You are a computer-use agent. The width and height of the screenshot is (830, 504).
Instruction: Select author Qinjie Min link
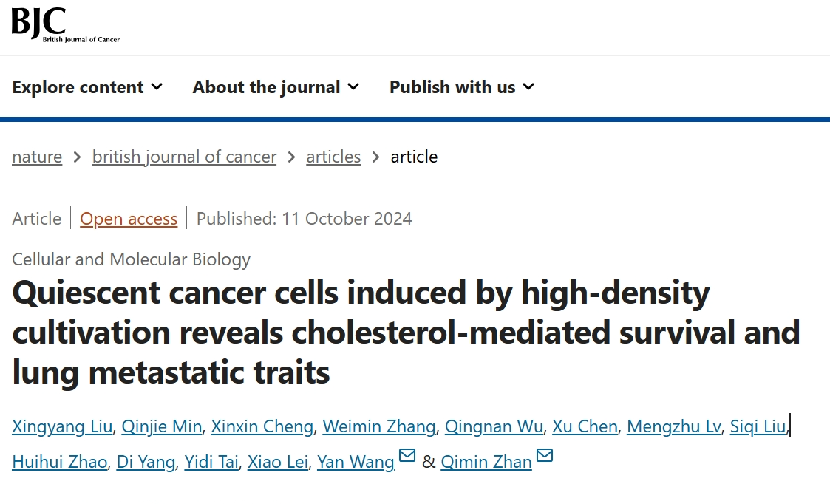point(161,426)
